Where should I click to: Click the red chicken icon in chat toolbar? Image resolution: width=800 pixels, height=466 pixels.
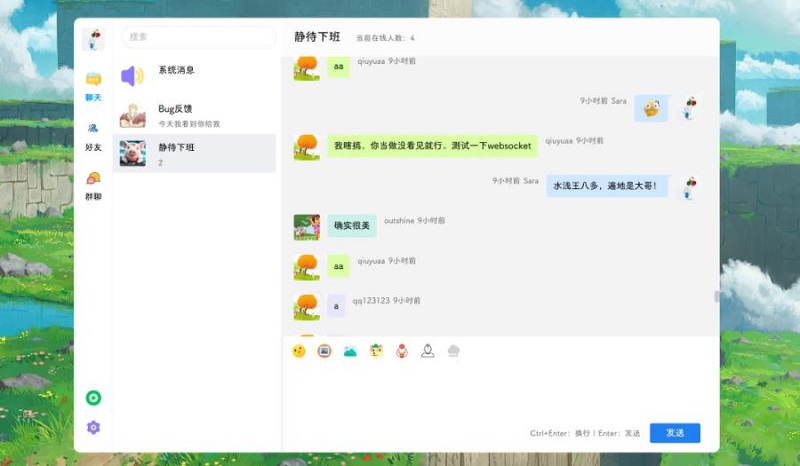402,351
